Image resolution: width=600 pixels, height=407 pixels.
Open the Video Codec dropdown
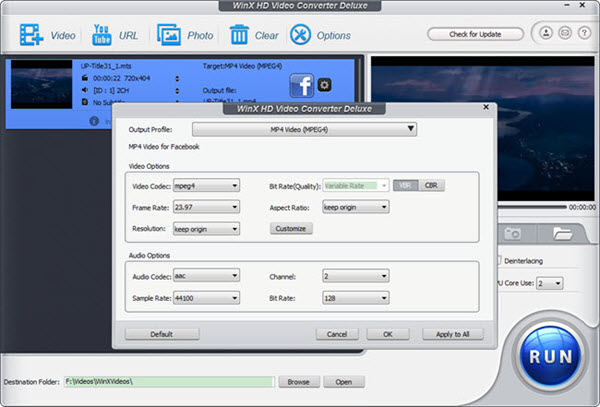206,186
